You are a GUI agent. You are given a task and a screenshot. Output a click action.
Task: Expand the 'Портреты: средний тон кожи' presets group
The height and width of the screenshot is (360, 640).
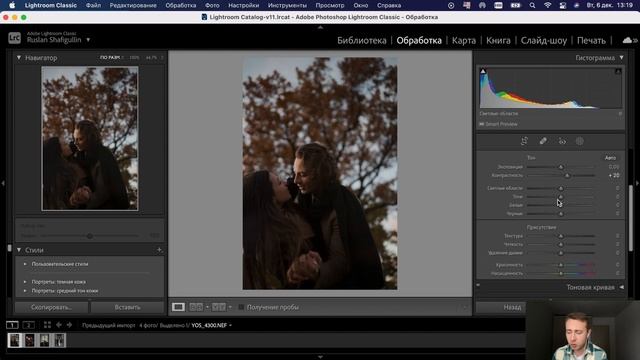tap(25, 291)
